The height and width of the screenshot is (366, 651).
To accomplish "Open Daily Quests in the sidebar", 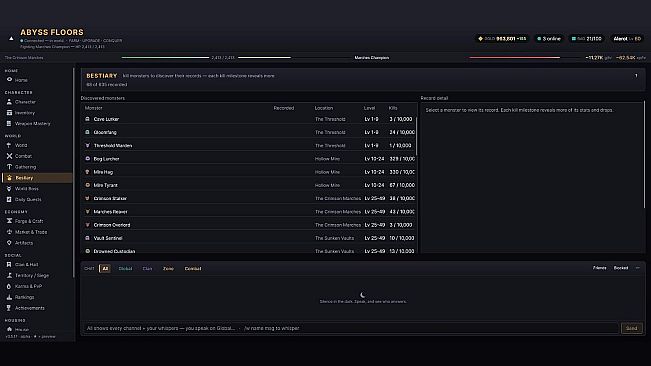I will [x=37, y=199].
